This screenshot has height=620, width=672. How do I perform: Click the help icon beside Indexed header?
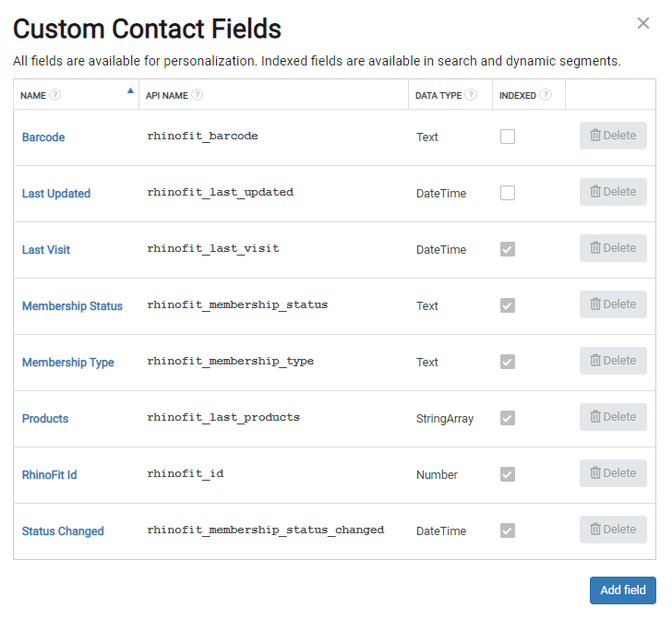pyautogui.click(x=546, y=95)
